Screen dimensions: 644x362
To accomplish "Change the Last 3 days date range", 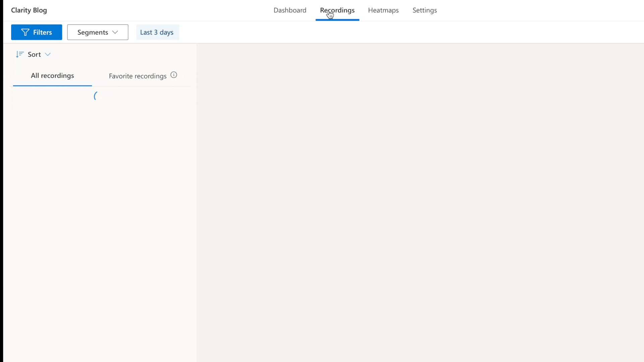I will 157,32.
